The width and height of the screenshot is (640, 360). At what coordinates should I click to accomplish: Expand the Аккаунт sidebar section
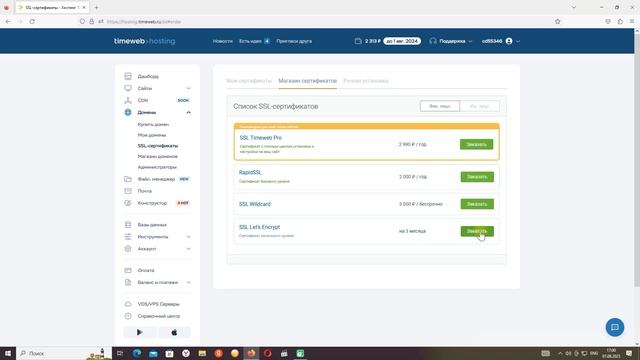(188, 249)
